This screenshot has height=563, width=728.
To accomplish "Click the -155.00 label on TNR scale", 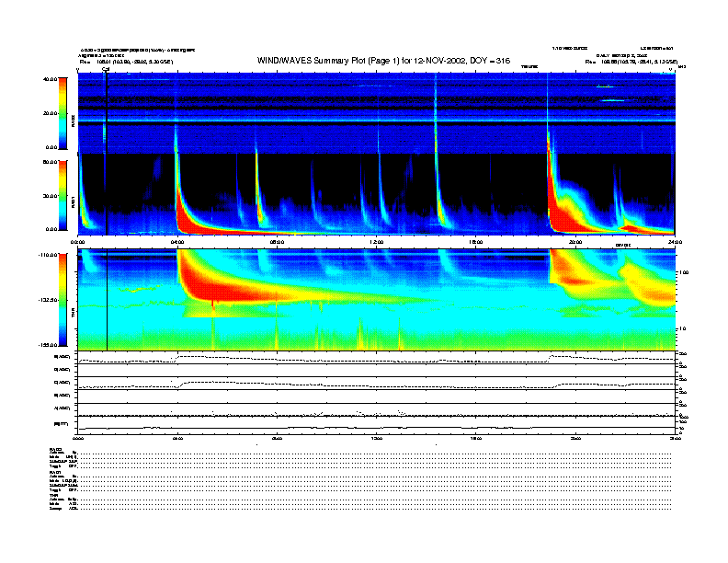I will pyautogui.click(x=49, y=345).
